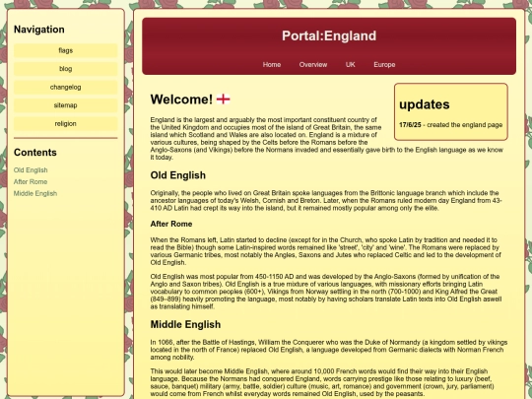
Task: Click the Old English section heading
Action: pos(178,175)
